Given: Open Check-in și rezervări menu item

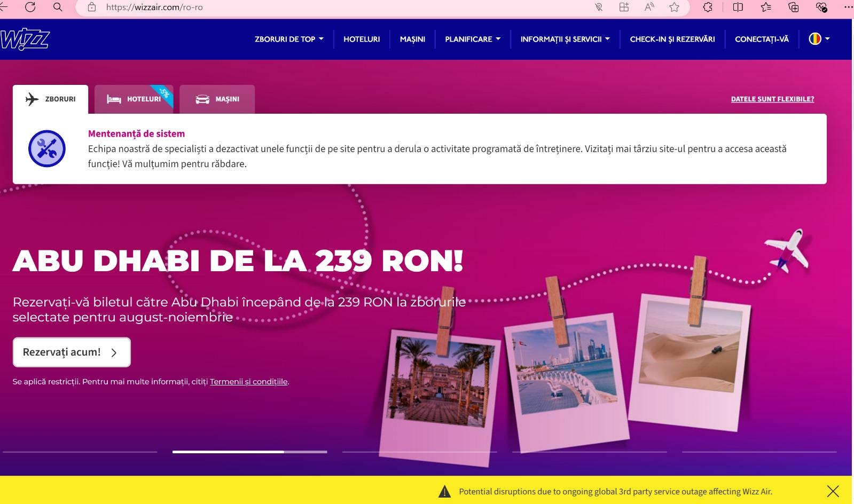Looking at the screenshot, I should [672, 39].
